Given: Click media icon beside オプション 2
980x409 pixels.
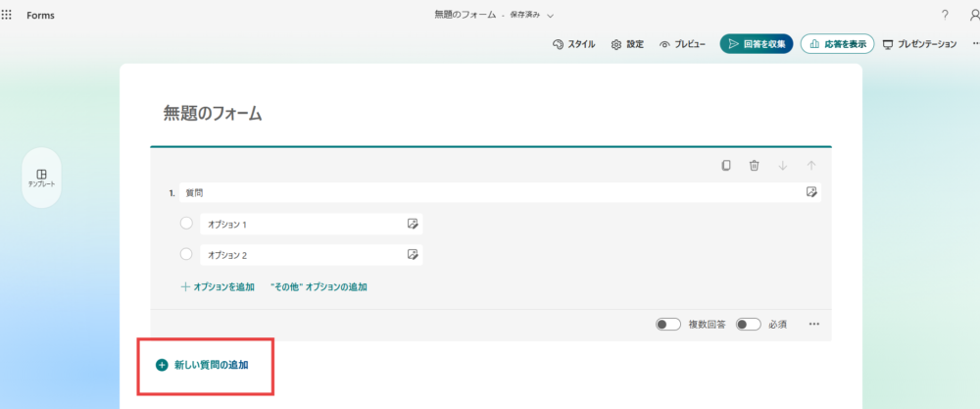Looking at the screenshot, I should point(413,255).
